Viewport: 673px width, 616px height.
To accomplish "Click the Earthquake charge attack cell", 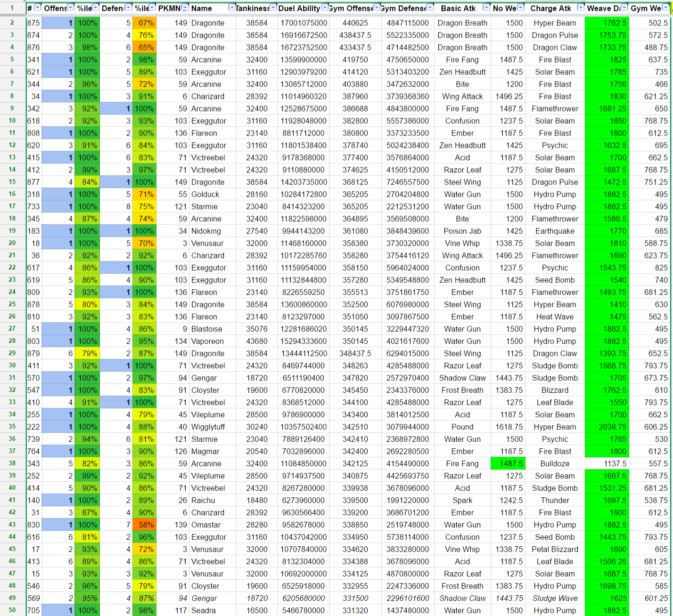I will click(555, 231).
